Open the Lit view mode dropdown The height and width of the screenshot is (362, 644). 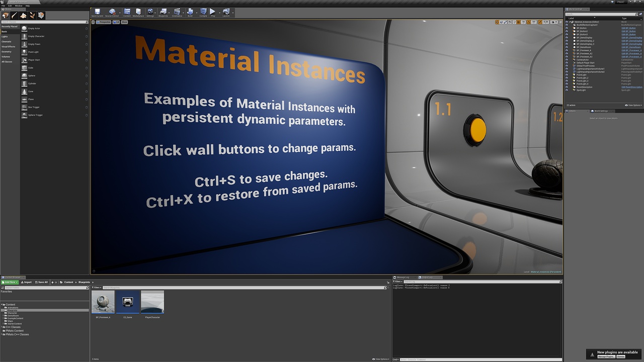(x=116, y=22)
